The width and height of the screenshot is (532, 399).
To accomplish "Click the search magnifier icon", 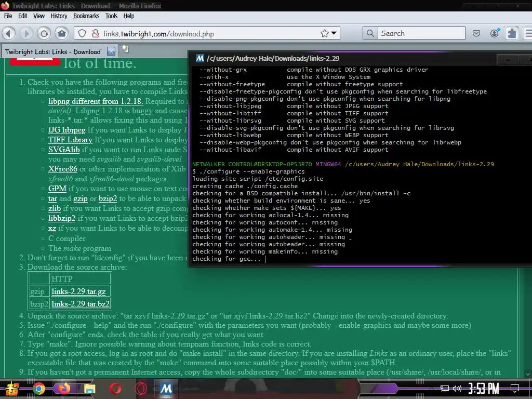I will [x=370, y=33].
